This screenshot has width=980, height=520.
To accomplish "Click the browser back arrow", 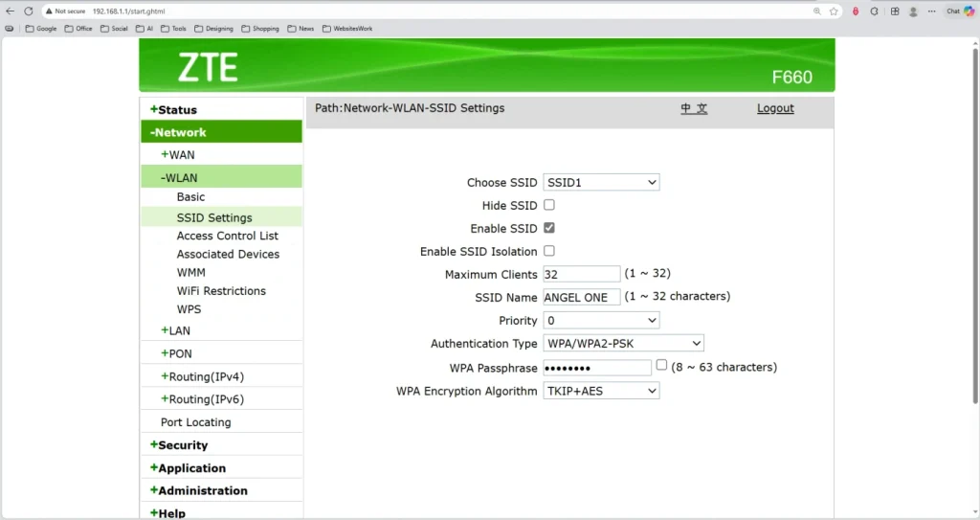I will point(11,11).
